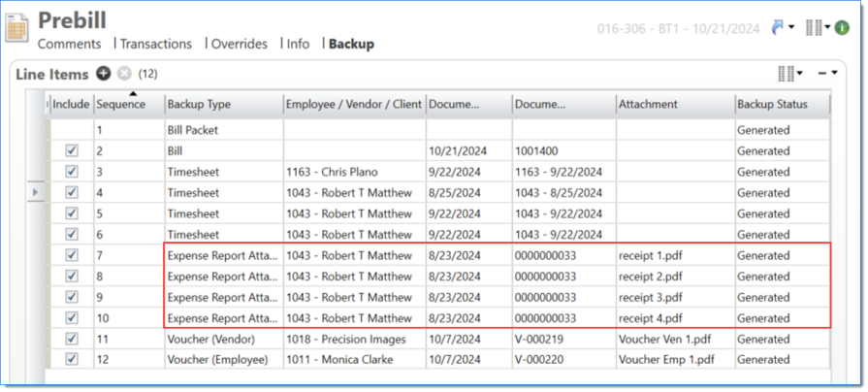The image size is (868, 392).
Task: Switch to the Transactions tab
Action: (x=156, y=44)
